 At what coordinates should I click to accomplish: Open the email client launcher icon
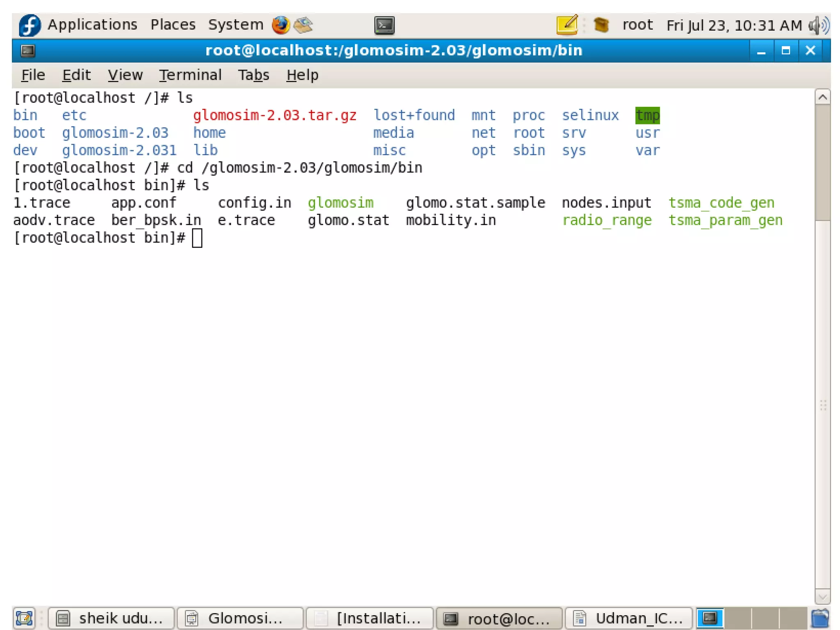[304, 25]
